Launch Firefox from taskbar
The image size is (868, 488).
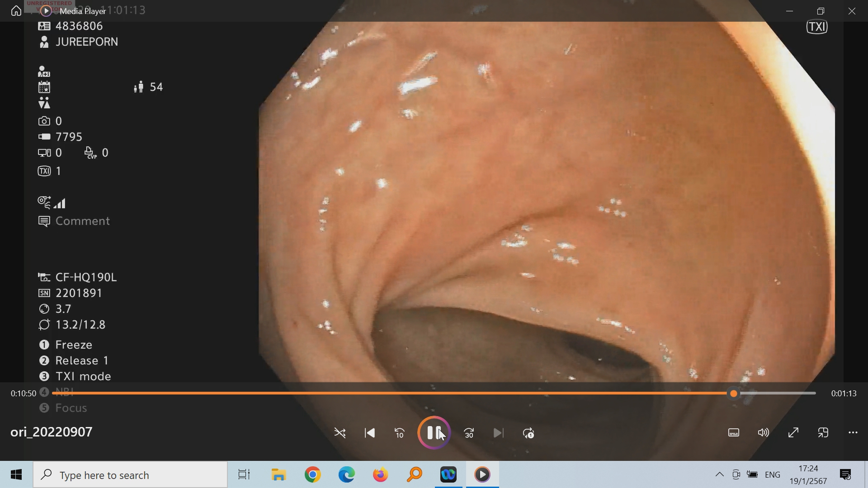(381, 475)
